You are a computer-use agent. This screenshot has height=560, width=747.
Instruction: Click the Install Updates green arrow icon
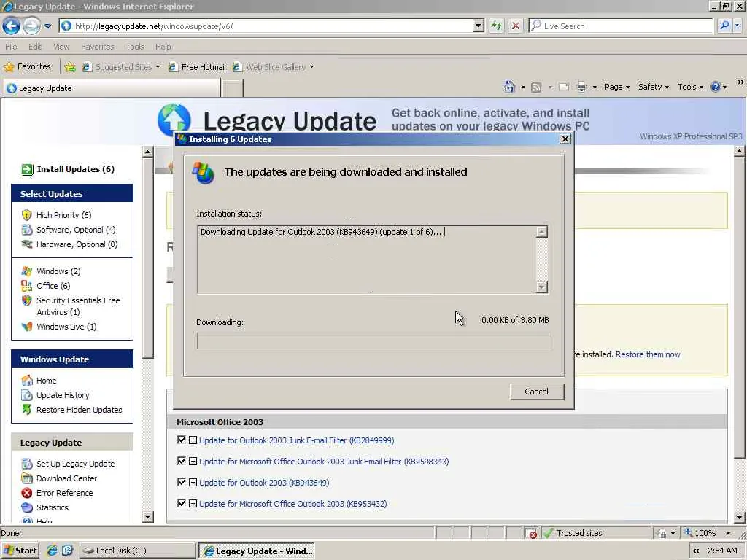tap(27, 169)
